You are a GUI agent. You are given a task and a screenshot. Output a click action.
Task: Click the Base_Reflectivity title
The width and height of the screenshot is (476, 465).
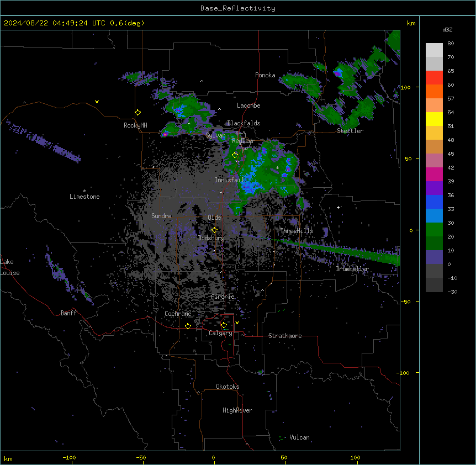tap(238, 8)
